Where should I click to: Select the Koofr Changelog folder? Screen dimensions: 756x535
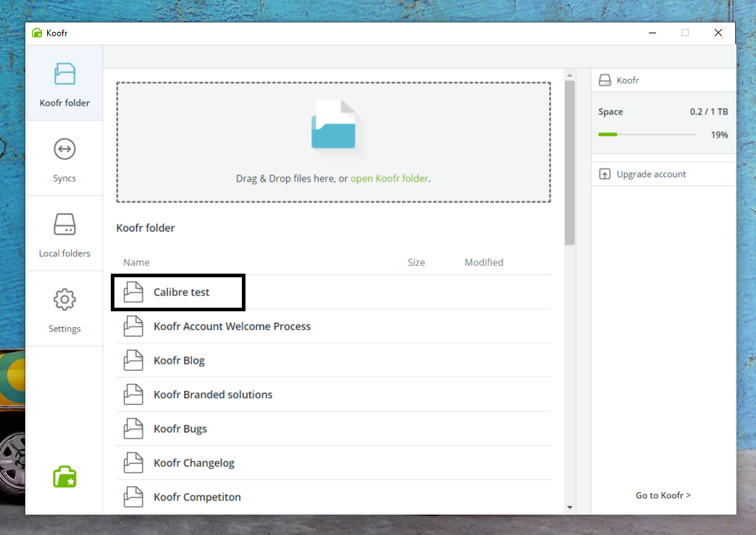tap(193, 462)
